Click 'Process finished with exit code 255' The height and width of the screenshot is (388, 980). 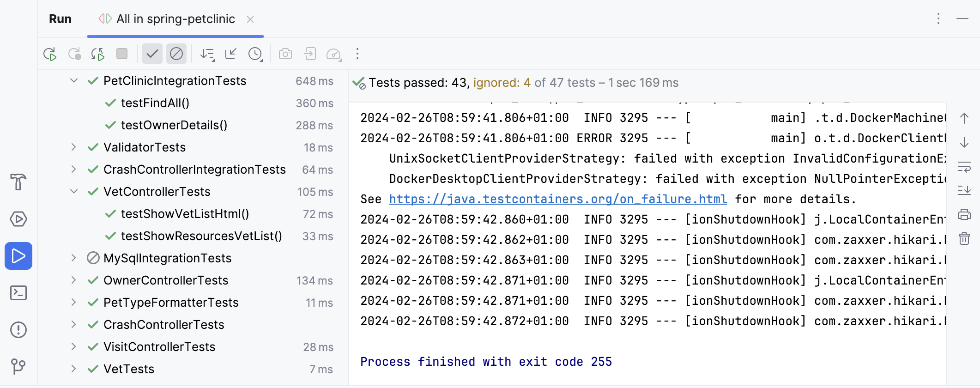click(486, 362)
